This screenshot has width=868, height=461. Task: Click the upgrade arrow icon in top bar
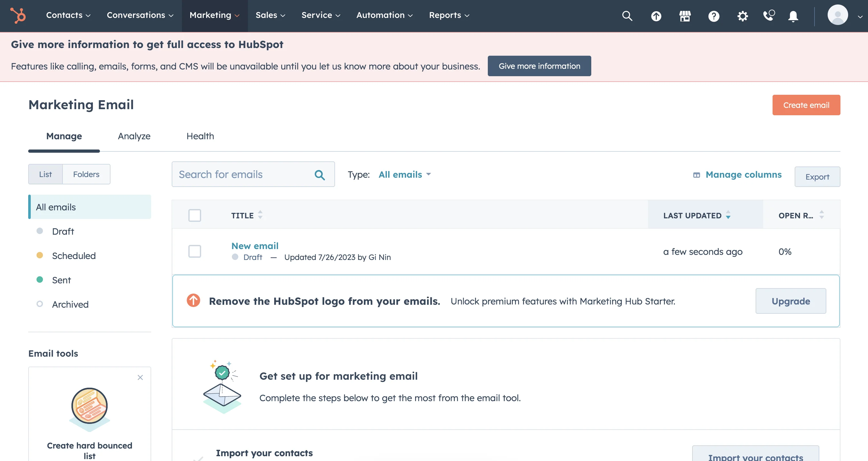[656, 16]
